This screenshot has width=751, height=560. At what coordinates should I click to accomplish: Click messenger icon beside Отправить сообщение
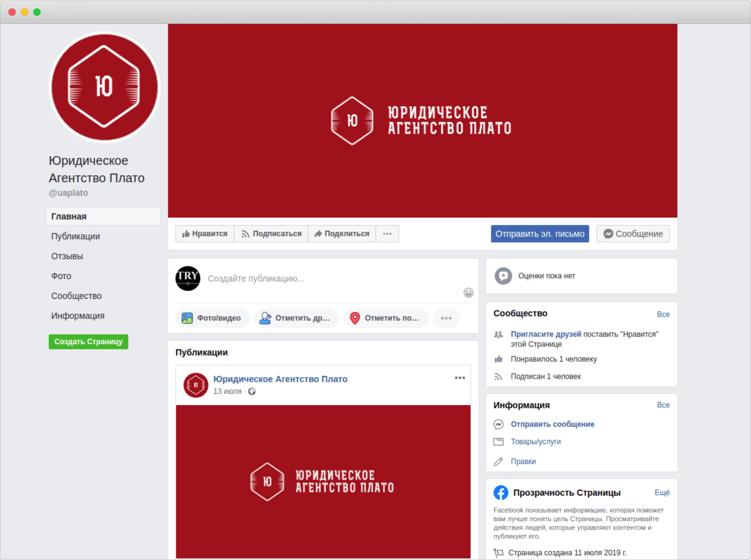point(498,424)
